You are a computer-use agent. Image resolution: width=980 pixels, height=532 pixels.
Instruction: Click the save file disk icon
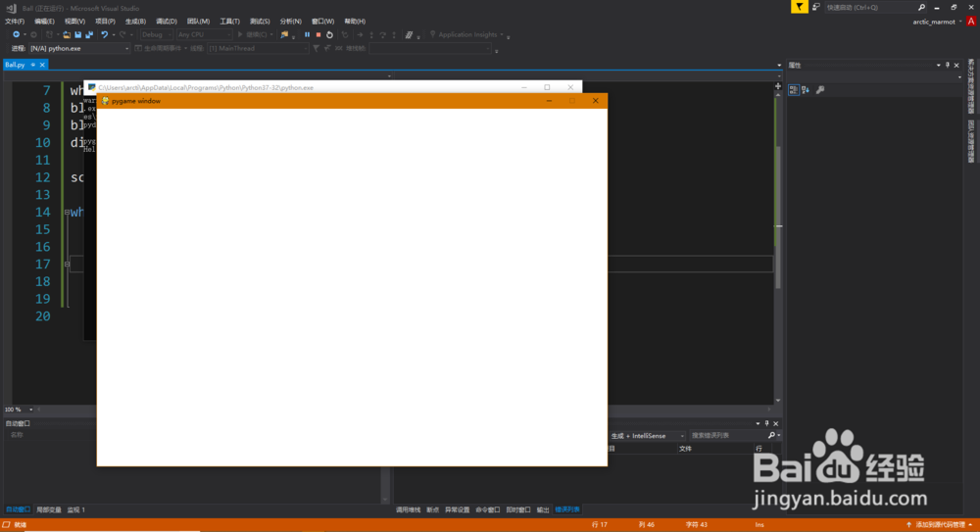(x=78, y=34)
